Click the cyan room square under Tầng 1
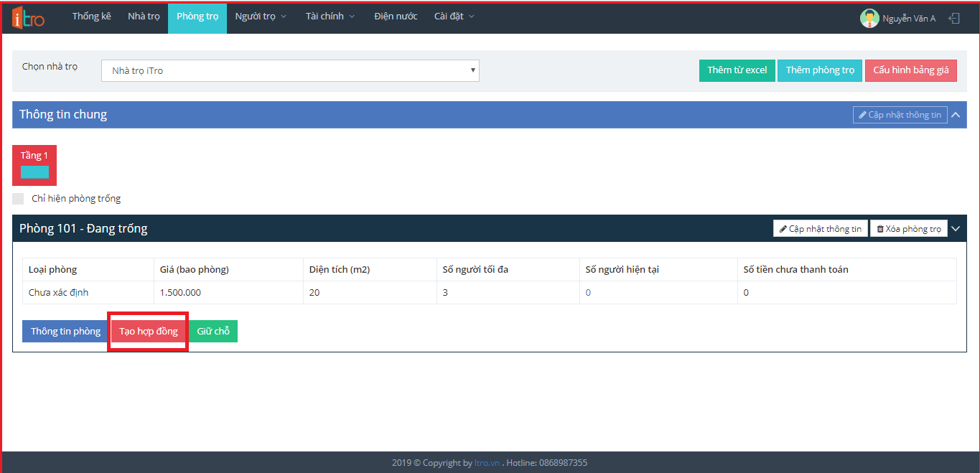The width and height of the screenshot is (980, 473). tap(34, 172)
